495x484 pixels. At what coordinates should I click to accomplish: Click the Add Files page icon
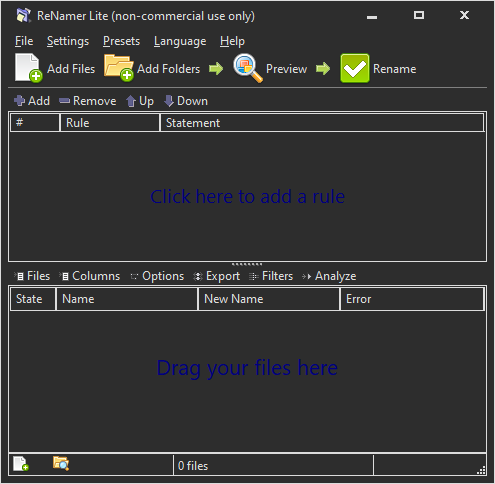[28, 68]
